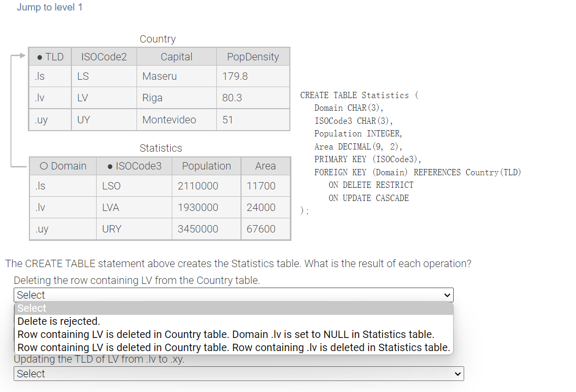Click the Population column header

click(x=206, y=166)
